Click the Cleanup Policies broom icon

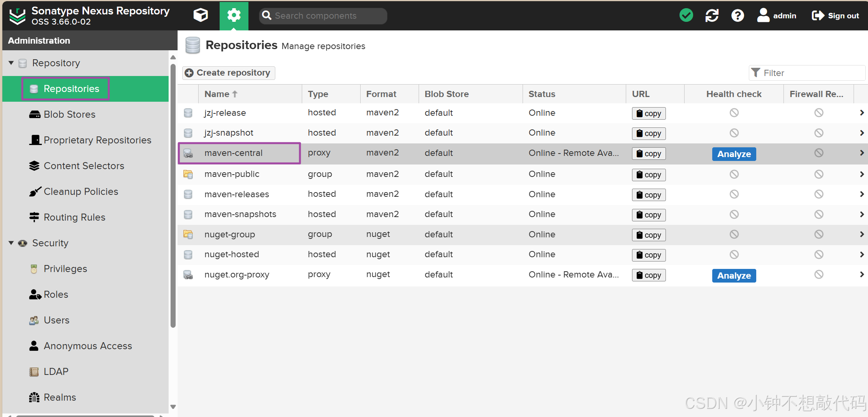34,192
